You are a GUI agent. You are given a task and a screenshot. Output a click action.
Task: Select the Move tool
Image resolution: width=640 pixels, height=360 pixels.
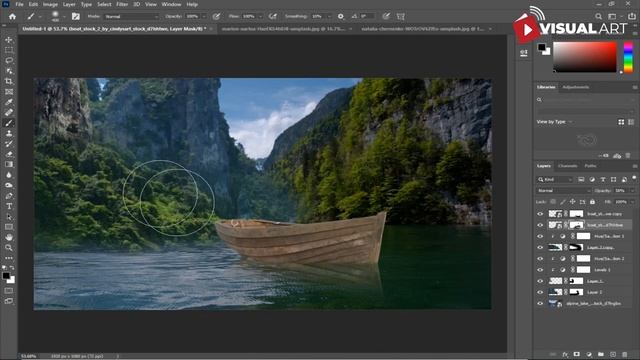coord(9,40)
